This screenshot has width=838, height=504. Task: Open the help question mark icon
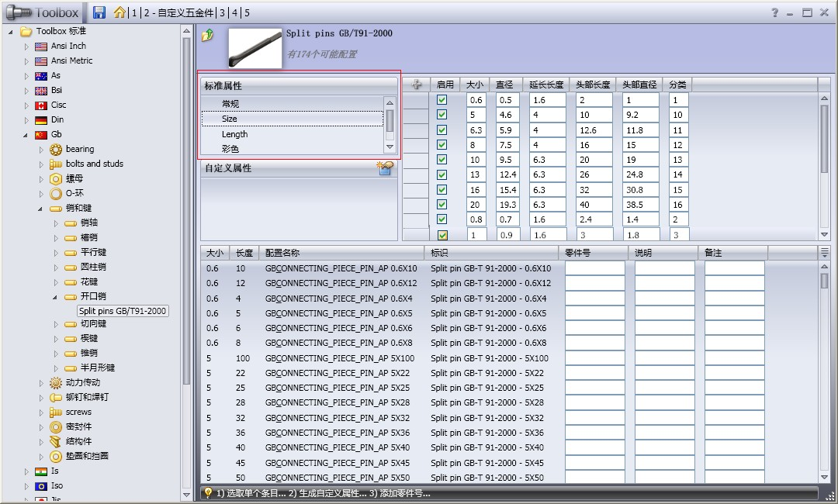774,12
